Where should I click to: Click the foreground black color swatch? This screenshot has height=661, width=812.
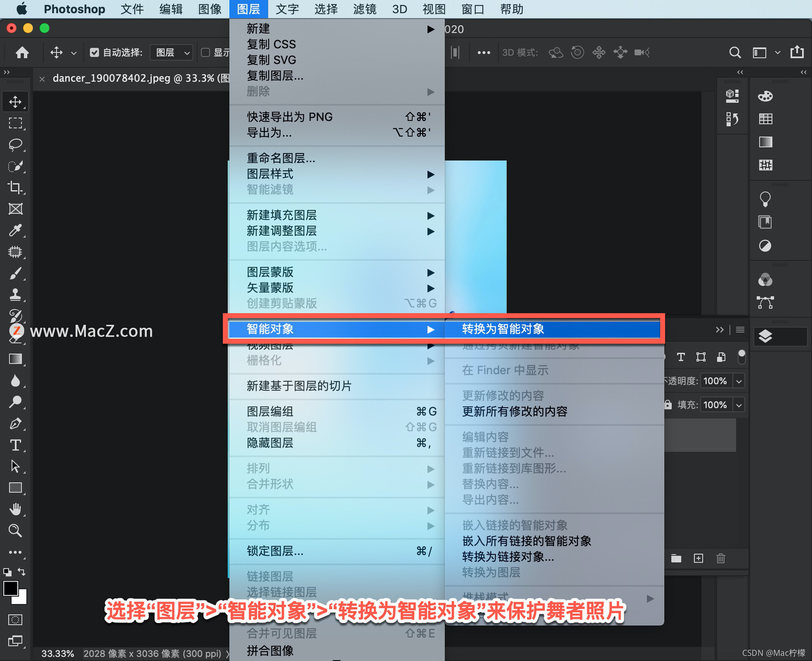10,588
